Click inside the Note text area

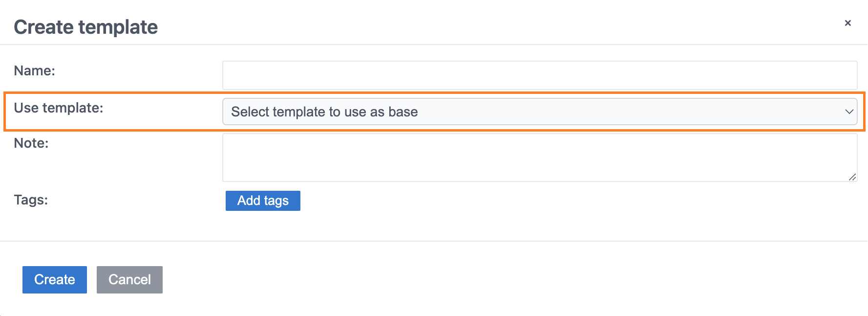539,158
